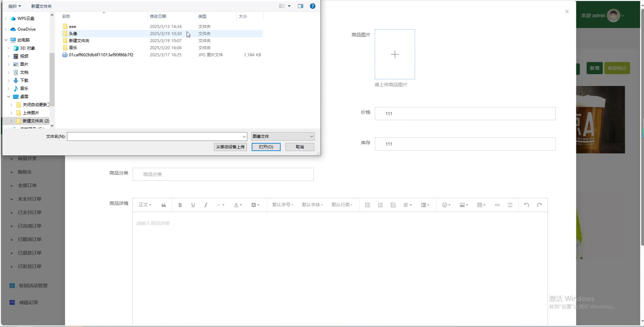Click the 价格 input field
644x327 pixels.
point(465,114)
